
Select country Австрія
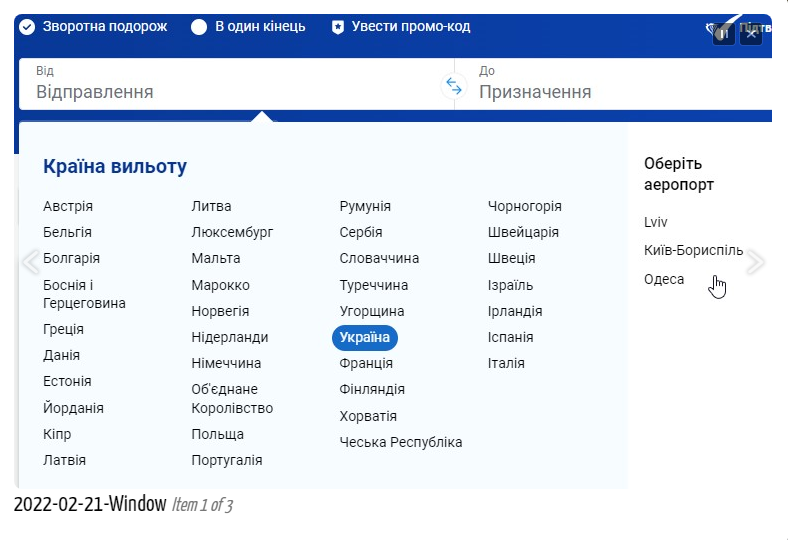point(68,206)
